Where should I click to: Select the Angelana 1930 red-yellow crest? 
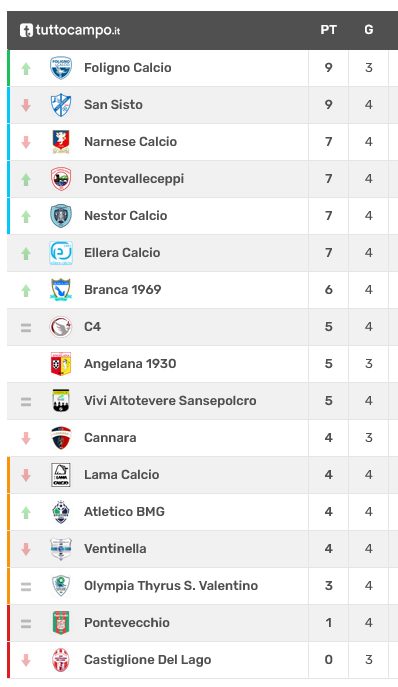point(61,364)
